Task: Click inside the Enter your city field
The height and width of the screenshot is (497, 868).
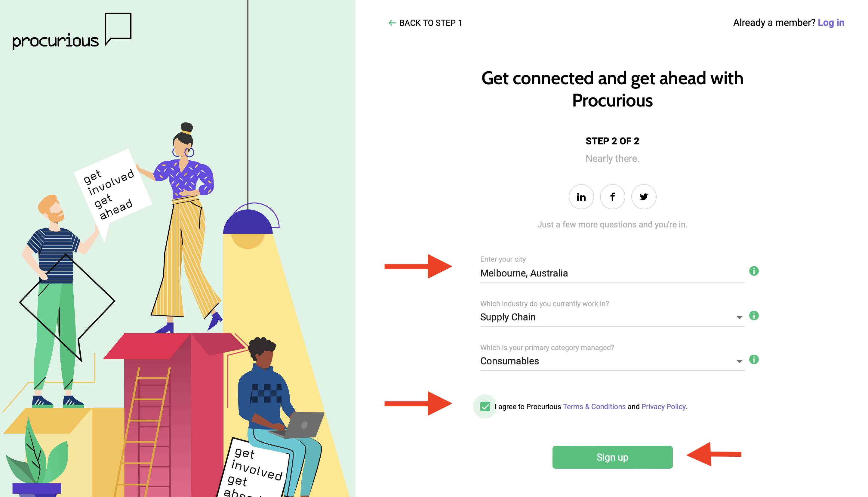Action: tap(580, 273)
